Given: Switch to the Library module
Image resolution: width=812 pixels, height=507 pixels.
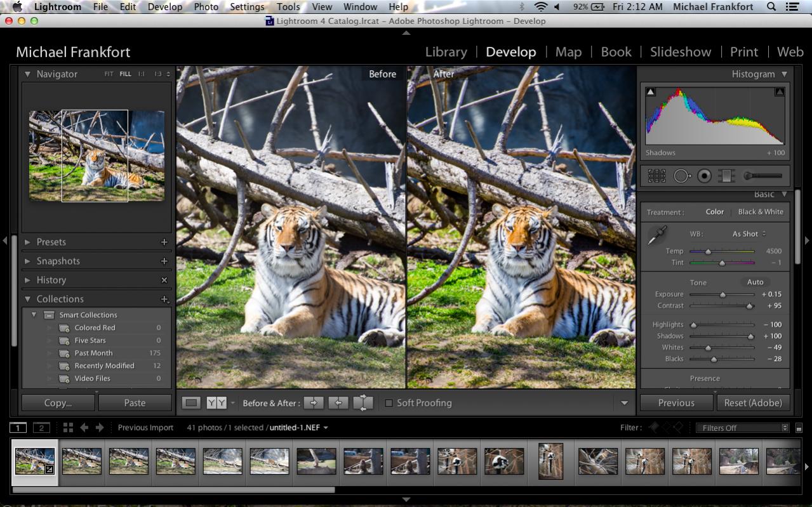Looking at the screenshot, I should [446, 52].
